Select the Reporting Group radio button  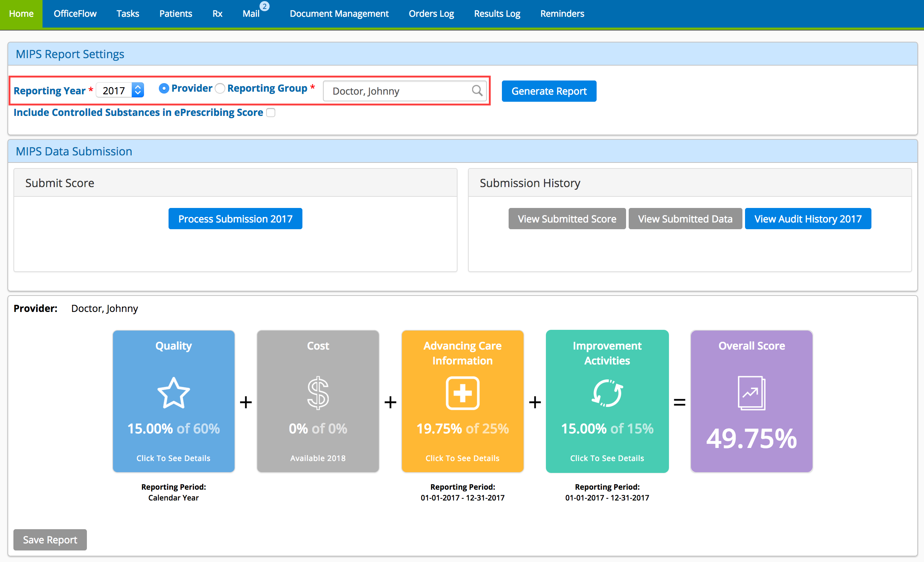pos(220,88)
